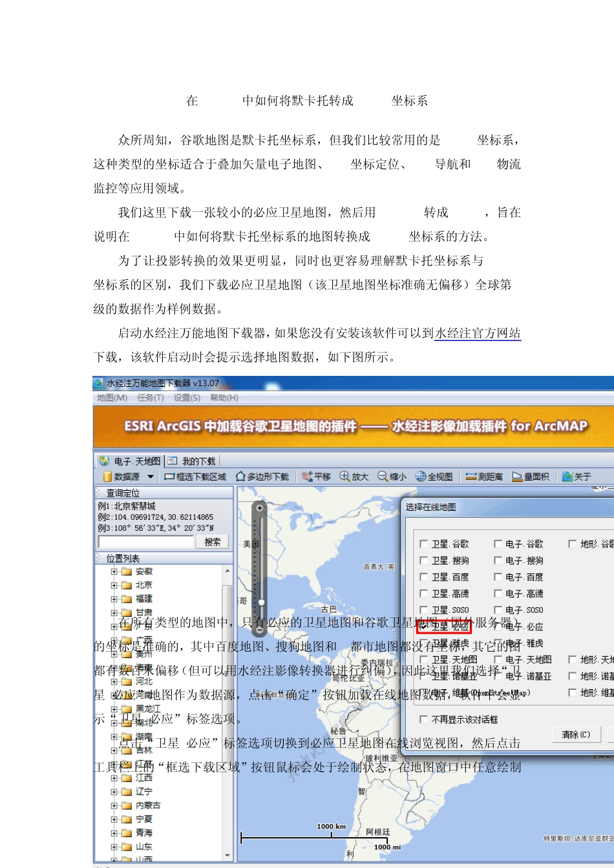Image resolution: width=614 pixels, height=868 pixels.
Task: Click the ESRI ArcGIS plugin banner
Action: [x=354, y=426]
